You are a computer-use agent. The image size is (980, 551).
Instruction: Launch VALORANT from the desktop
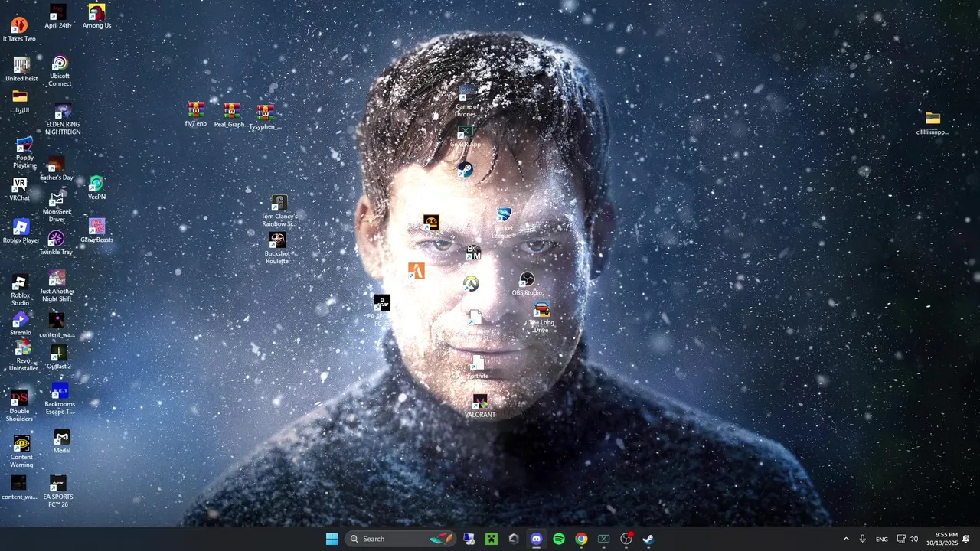480,406
